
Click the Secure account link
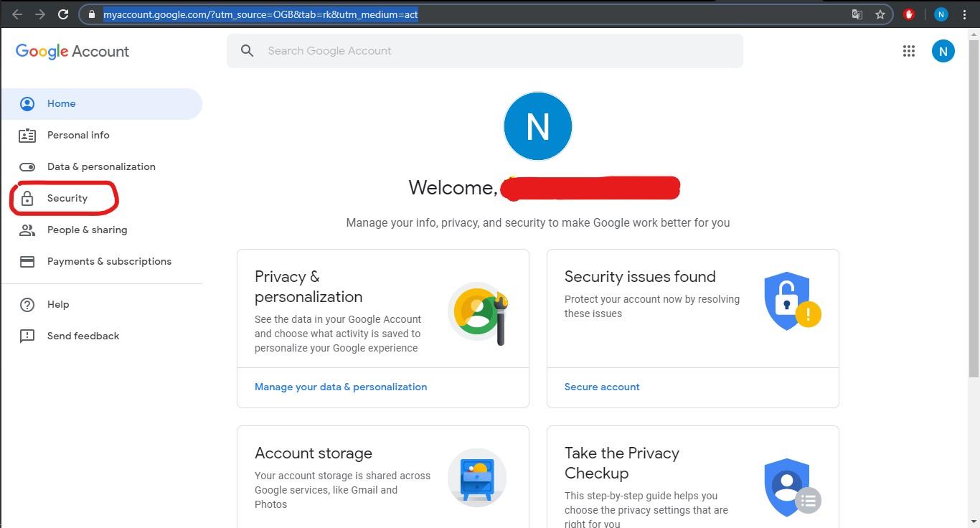pyautogui.click(x=602, y=387)
